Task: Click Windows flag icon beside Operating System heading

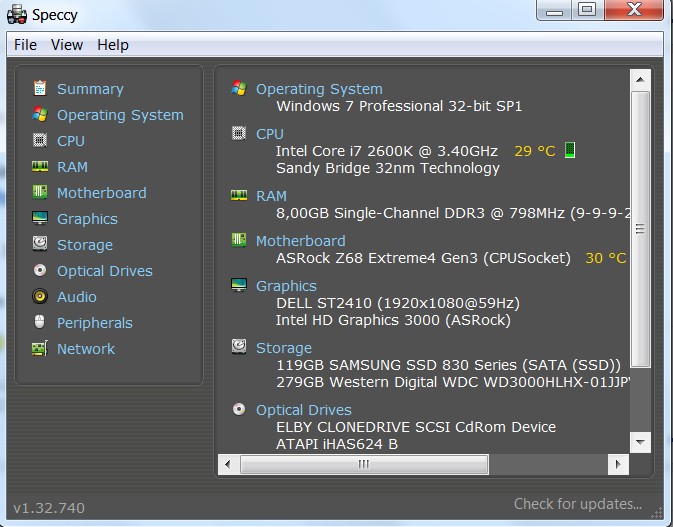Action: 239,88
